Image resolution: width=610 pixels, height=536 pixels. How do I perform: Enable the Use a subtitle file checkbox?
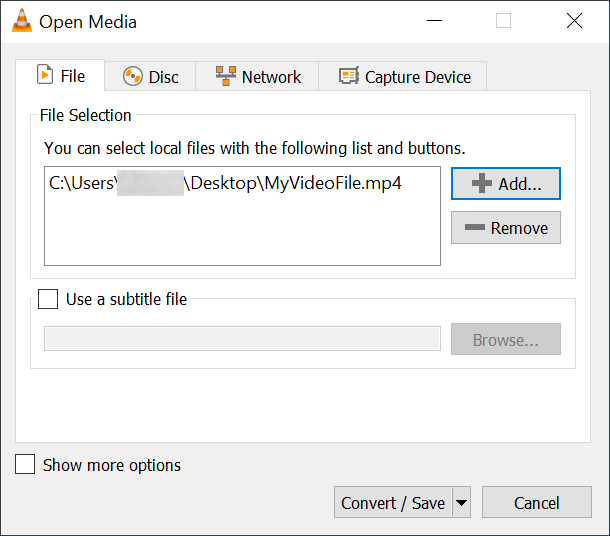coord(48,299)
